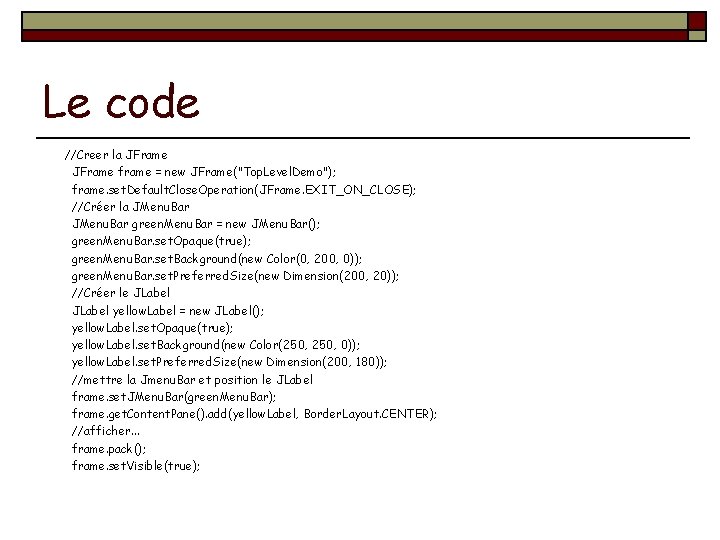
Task: Click the comment '//afficher...'
Action: click(x=106, y=431)
